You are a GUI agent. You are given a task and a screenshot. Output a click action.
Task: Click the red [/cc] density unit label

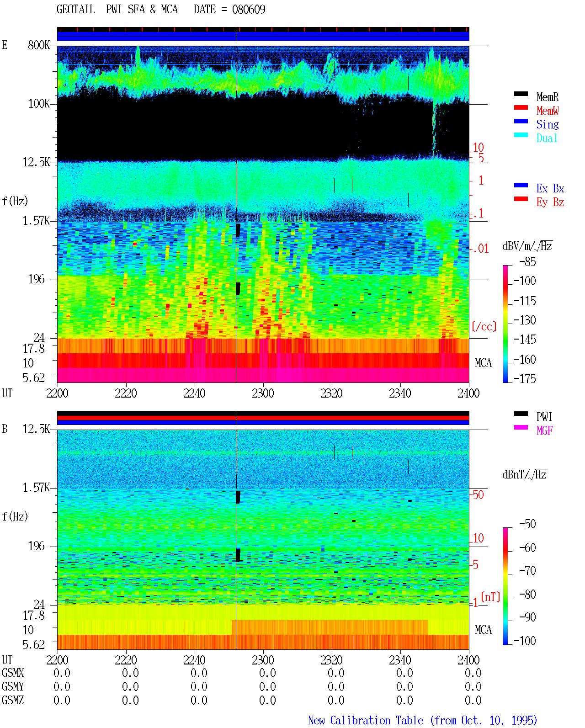tap(484, 326)
